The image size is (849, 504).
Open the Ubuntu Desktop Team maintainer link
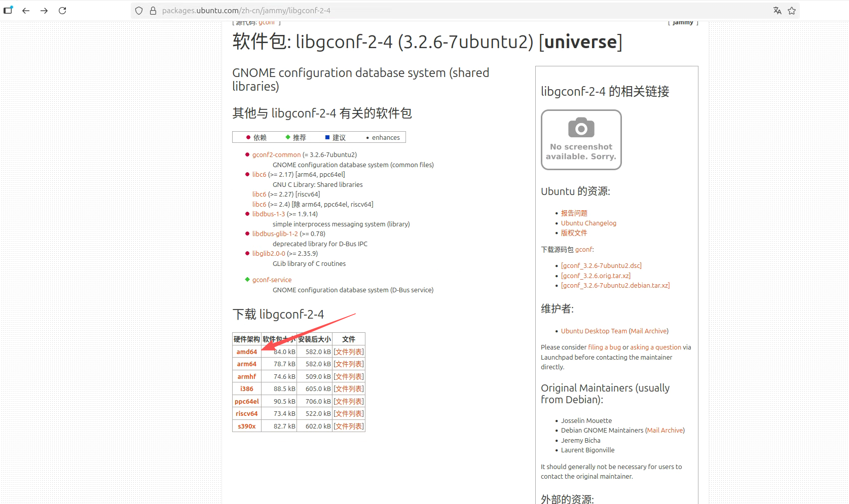click(x=594, y=331)
